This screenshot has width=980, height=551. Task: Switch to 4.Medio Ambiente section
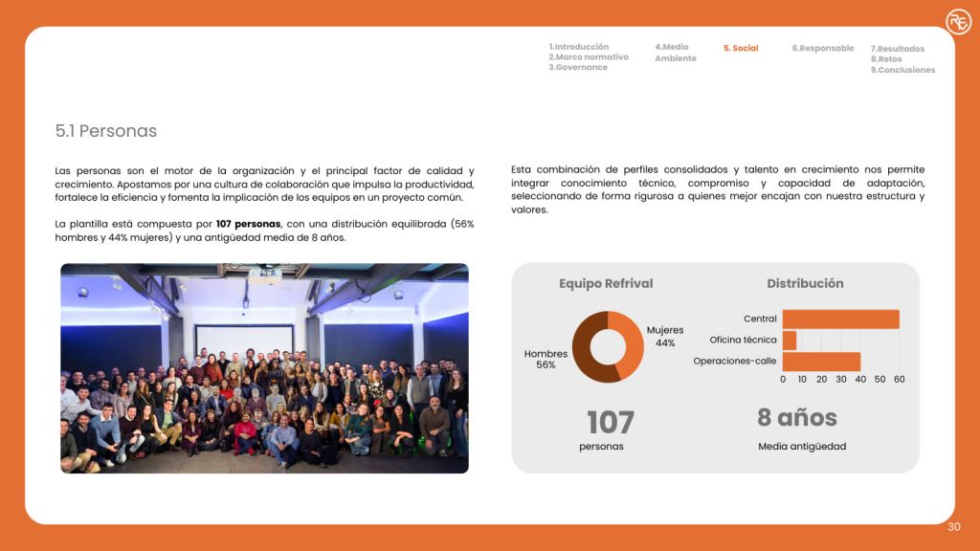675,53
